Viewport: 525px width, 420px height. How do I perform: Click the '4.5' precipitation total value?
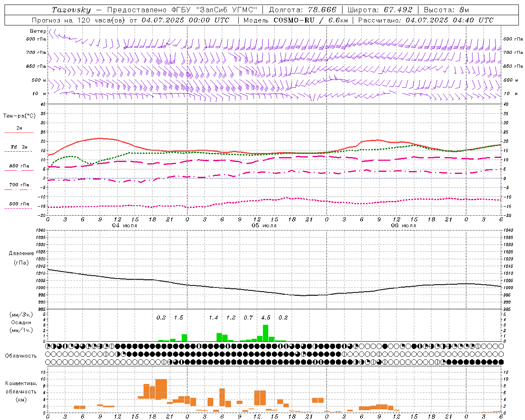pyautogui.click(x=266, y=317)
